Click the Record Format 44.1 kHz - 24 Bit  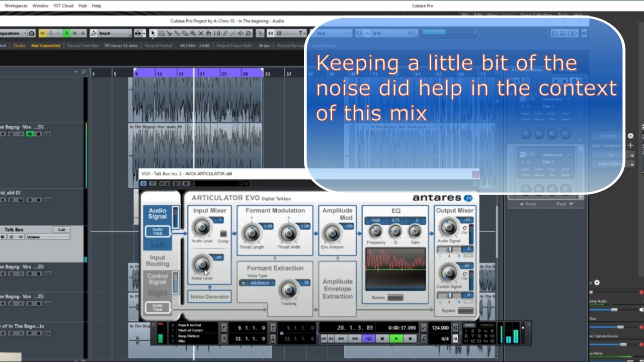pos(195,46)
